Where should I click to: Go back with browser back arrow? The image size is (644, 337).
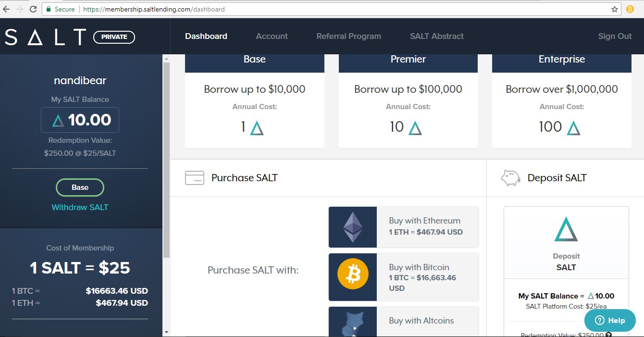[6, 9]
